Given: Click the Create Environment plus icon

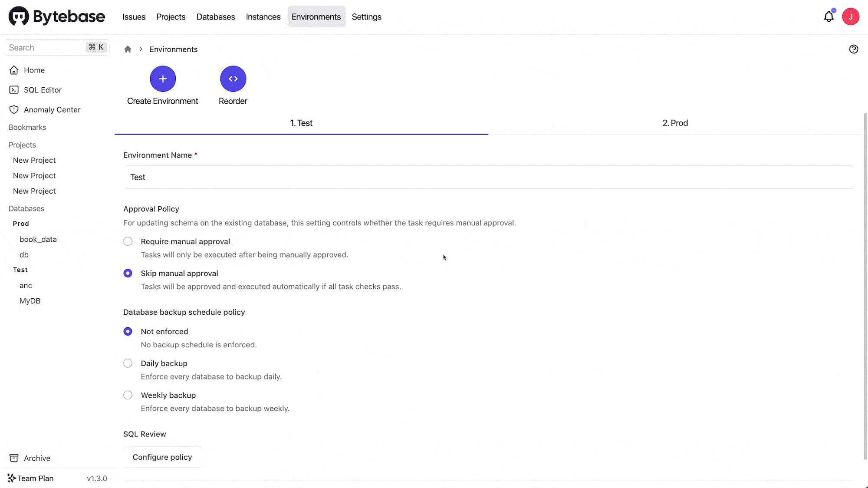Looking at the screenshot, I should click(x=163, y=79).
